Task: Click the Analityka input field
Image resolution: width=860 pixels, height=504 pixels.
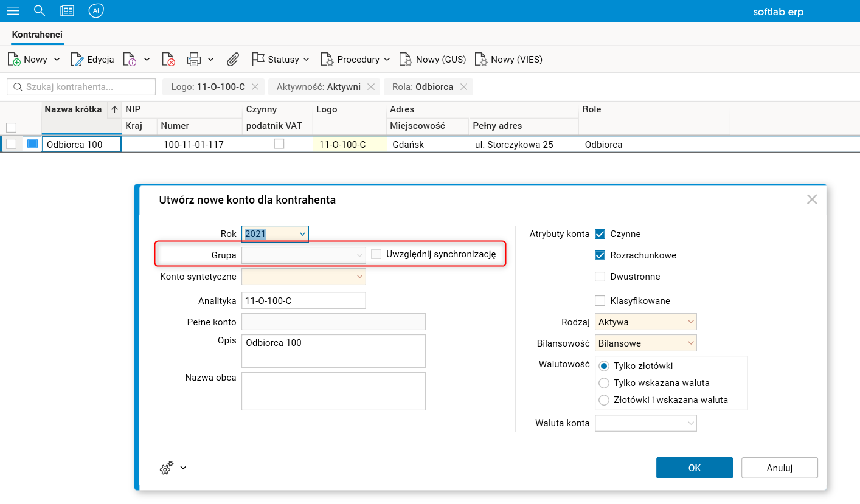Action: tap(303, 300)
